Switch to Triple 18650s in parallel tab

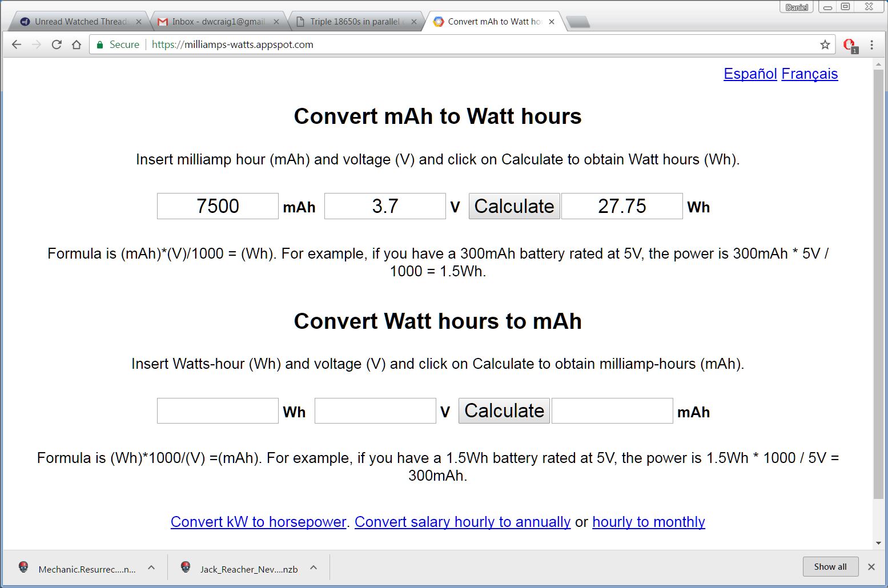point(354,22)
